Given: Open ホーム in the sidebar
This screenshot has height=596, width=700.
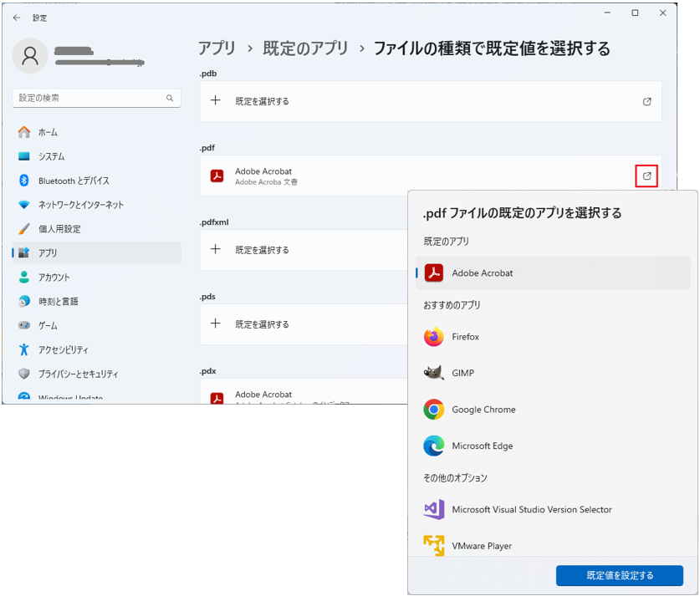Looking at the screenshot, I should tap(96, 132).
